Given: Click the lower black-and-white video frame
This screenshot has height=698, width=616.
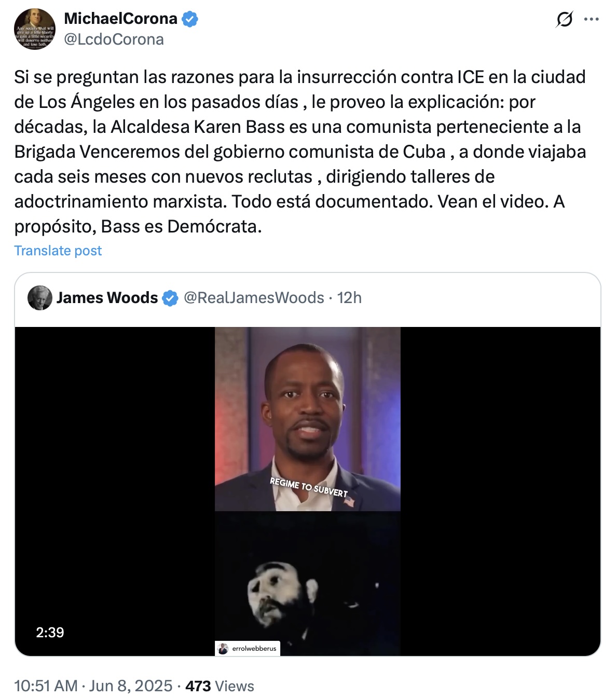Looking at the screenshot, I should tap(308, 583).
